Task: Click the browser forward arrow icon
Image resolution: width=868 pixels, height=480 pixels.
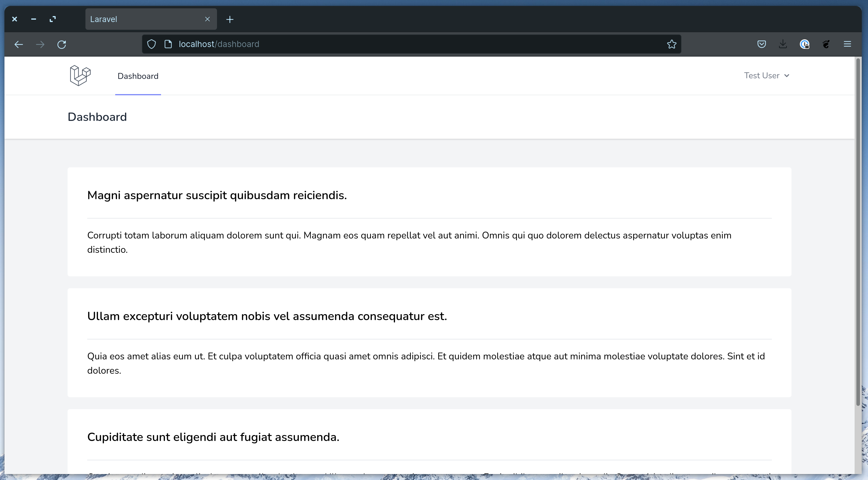Action: [40, 44]
